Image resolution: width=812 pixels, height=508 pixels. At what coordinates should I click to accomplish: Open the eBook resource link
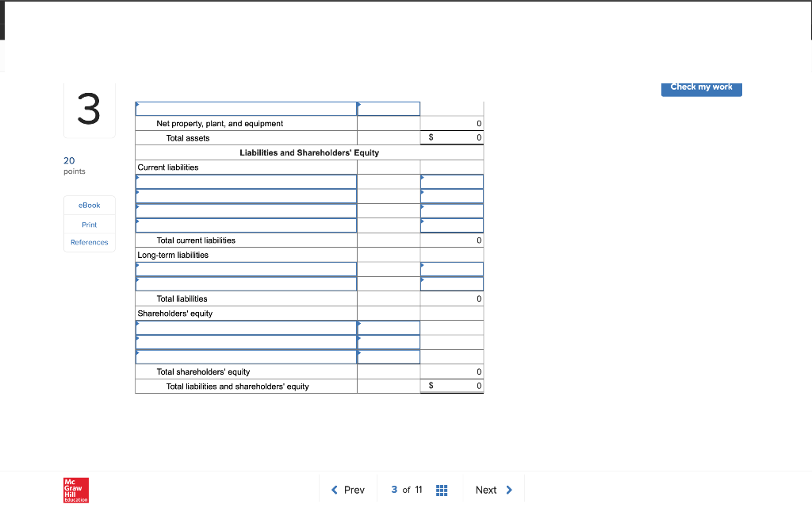tap(89, 205)
